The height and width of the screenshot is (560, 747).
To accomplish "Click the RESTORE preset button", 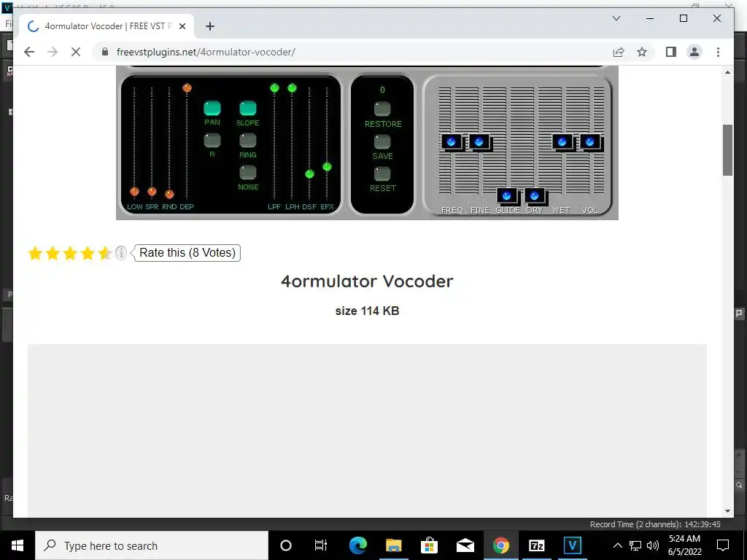I will [382, 109].
